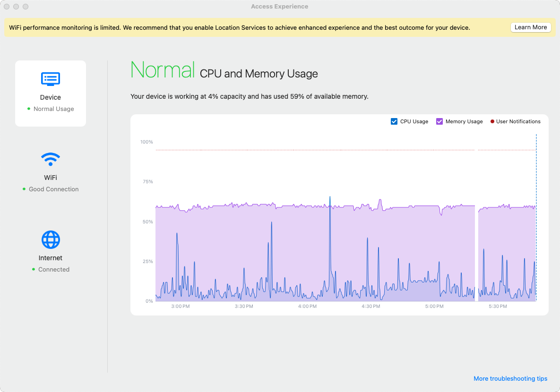
Task: Switch to the WiFi section label
Action: [51, 178]
